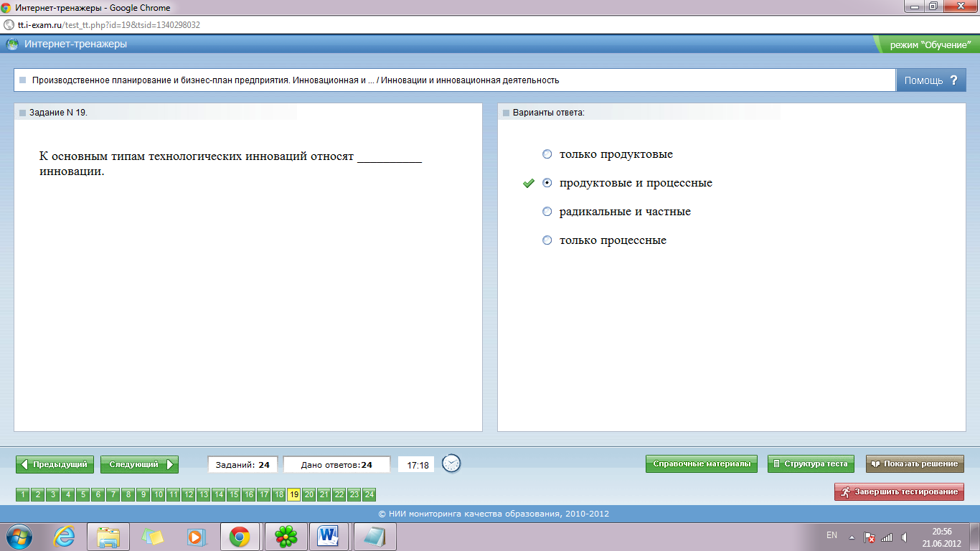This screenshot has height=551, width=980.
Task: Show hidden system tray icons
Action: 852,537
